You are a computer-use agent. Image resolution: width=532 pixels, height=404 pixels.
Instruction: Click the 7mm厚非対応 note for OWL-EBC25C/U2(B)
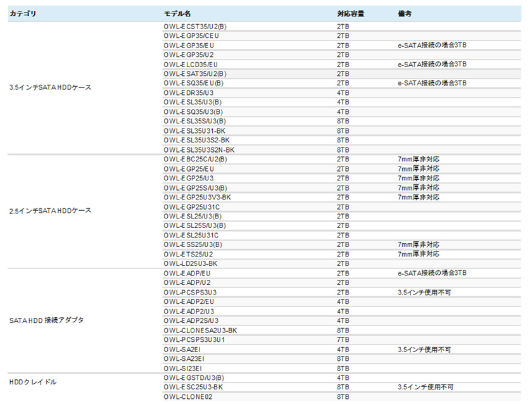[419, 159]
